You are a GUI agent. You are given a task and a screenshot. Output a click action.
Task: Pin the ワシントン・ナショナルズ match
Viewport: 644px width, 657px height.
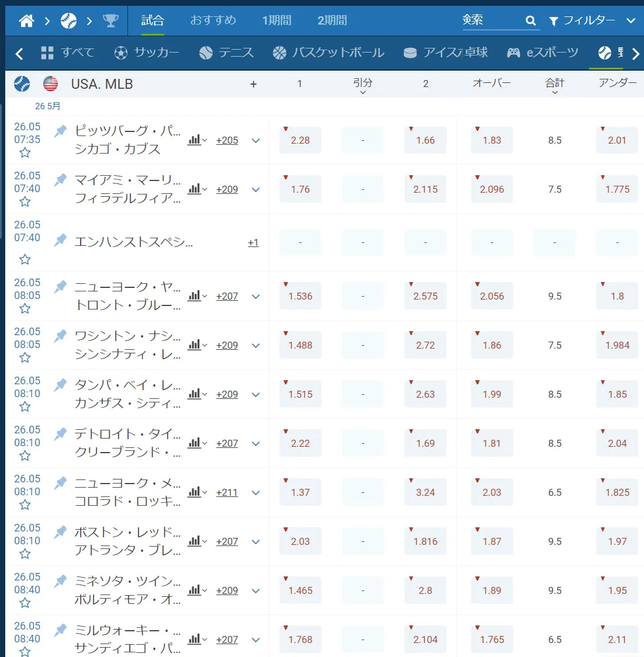click(x=60, y=336)
